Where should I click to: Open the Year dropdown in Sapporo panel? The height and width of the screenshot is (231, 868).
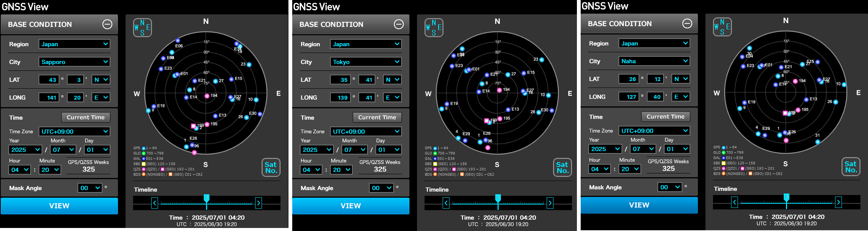tap(25, 150)
